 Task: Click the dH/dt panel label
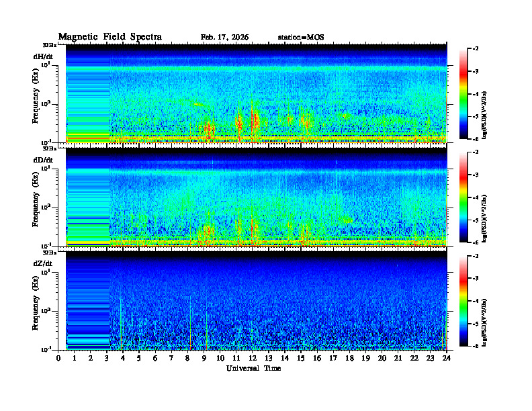(43, 56)
